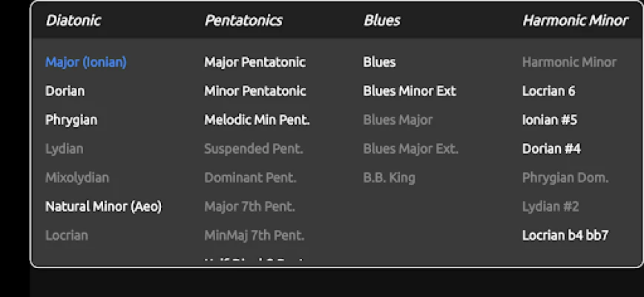Choose the Major Pentatonic scale
This screenshot has height=297, width=644.
(x=254, y=62)
